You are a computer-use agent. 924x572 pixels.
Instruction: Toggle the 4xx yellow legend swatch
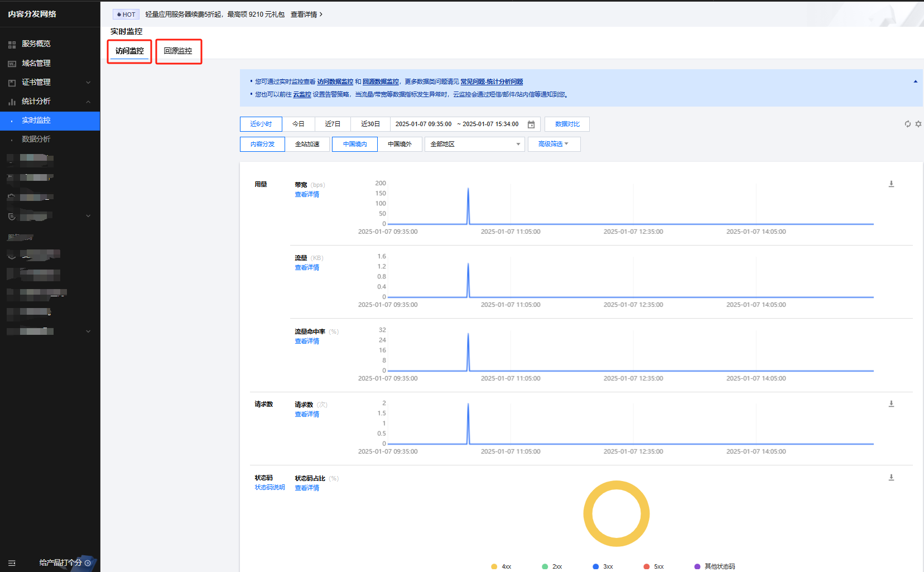coord(494,566)
